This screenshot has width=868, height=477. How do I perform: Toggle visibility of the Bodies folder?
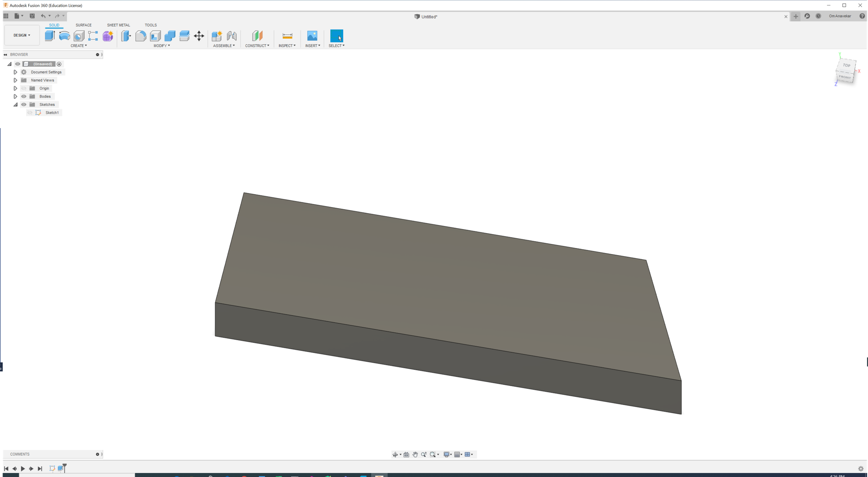point(24,96)
